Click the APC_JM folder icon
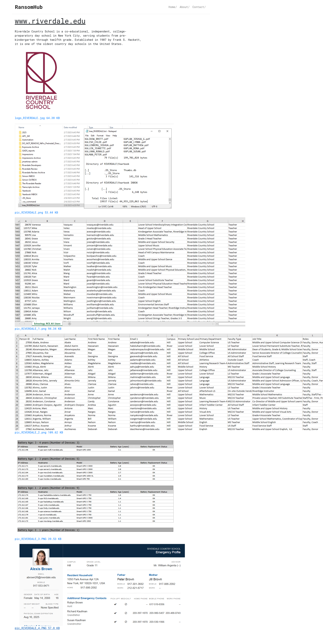This screenshot has width=323, height=644. 20,136
